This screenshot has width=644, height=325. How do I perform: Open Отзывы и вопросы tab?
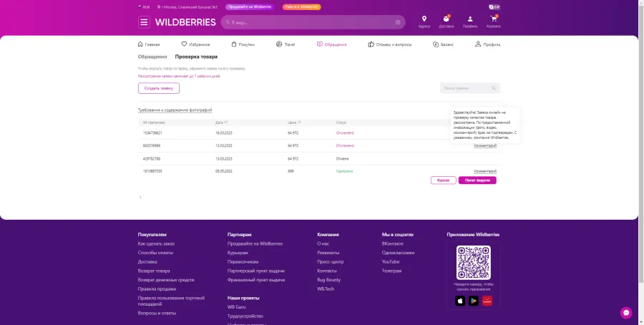click(x=390, y=44)
